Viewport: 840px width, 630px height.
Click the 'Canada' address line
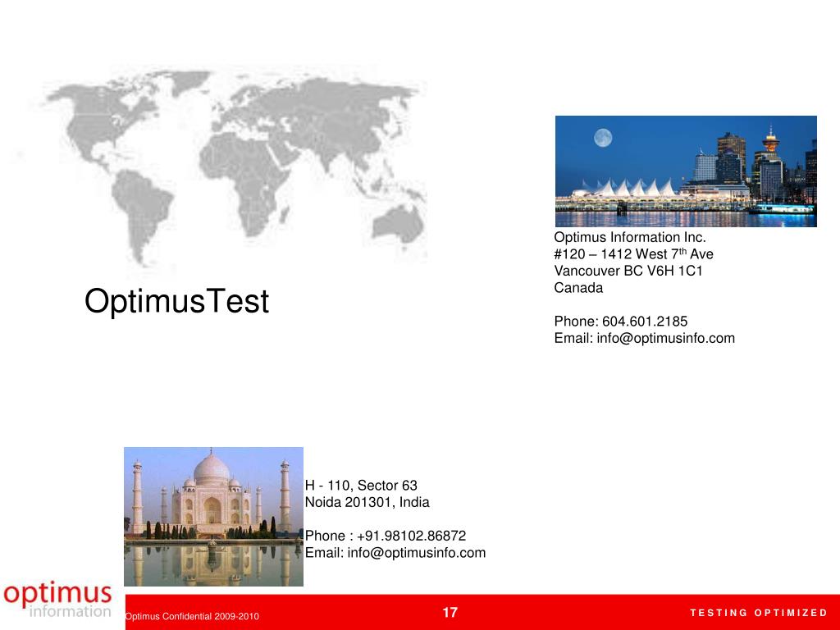coord(578,288)
